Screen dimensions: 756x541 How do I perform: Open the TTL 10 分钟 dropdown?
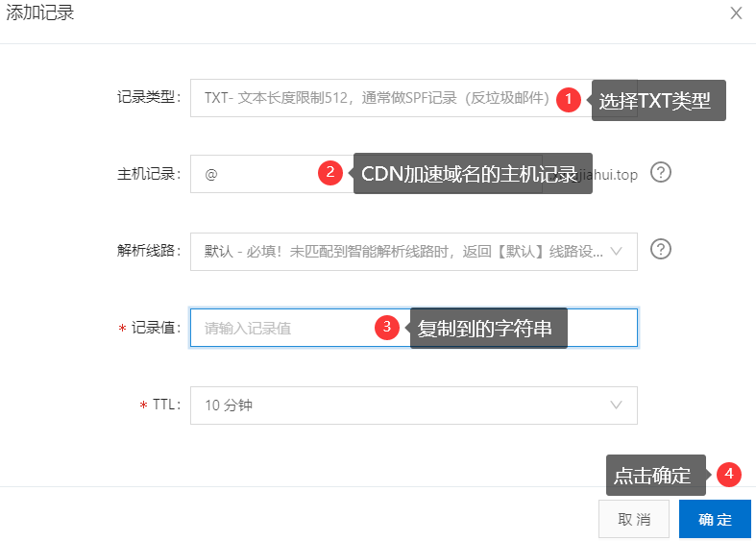click(413, 406)
